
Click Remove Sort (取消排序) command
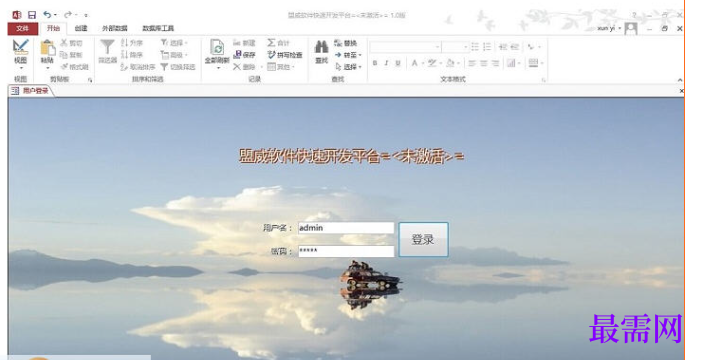click(x=138, y=67)
